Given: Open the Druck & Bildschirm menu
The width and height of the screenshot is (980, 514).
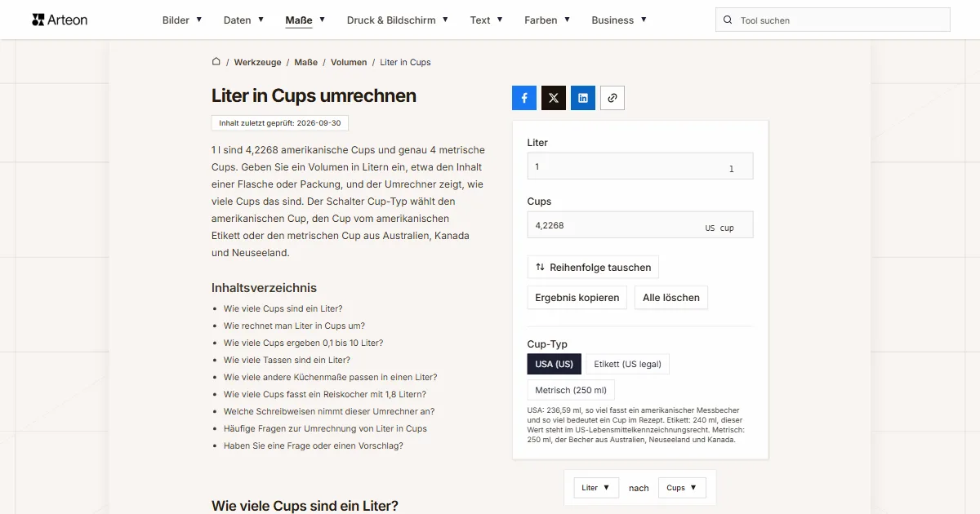Looking at the screenshot, I should coord(398,20).
